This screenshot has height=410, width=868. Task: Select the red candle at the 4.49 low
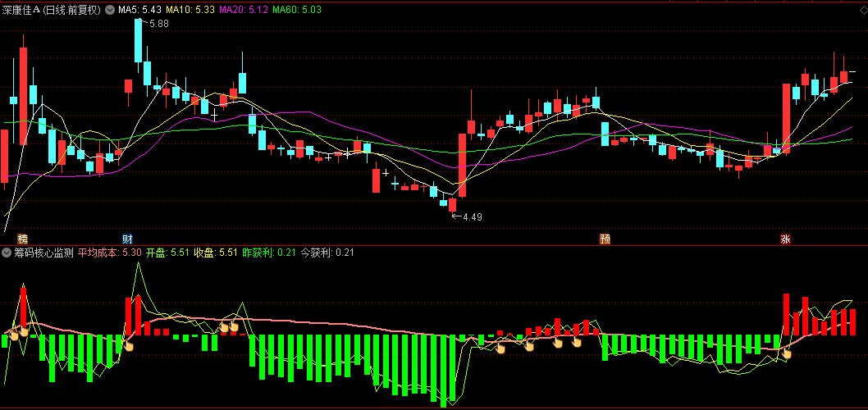pyautogui.click(x=452, y=205)
